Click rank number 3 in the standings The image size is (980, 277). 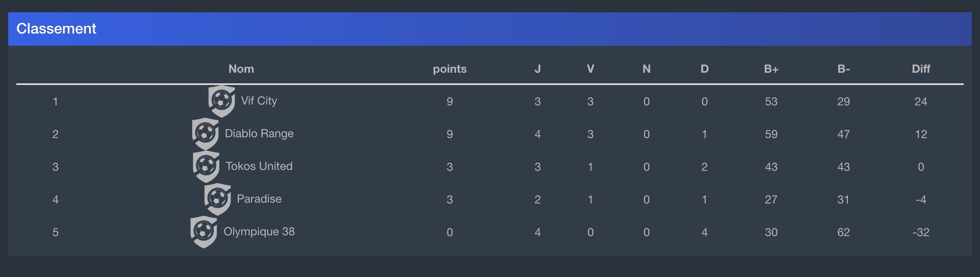[x=55, y=167]
